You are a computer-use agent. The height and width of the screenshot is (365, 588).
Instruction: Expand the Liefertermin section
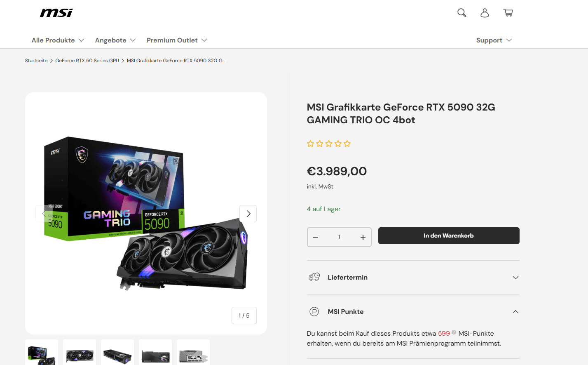[x=413, y=278]
